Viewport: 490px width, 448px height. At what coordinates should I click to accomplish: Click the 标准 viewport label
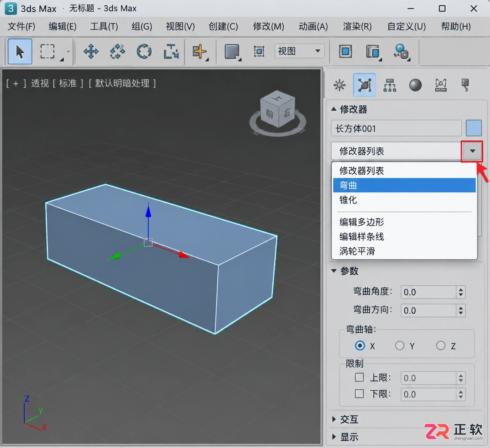point(68,83)
